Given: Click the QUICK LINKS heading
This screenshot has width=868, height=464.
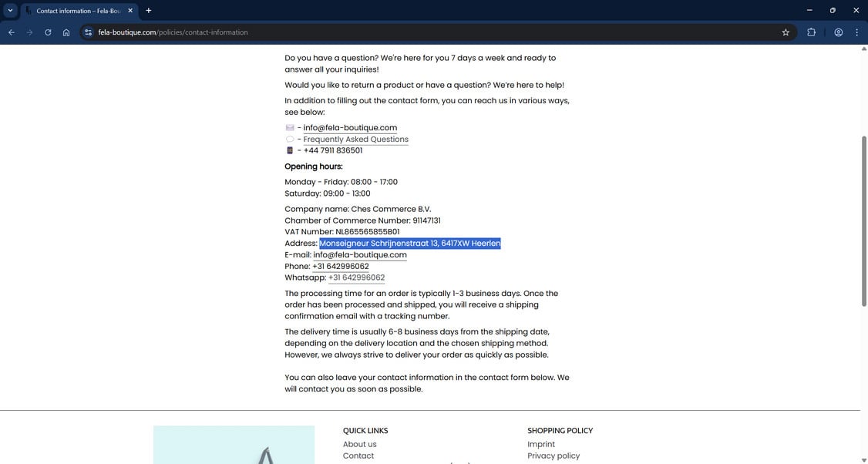Looking at the screenshot, I should 365,430.
